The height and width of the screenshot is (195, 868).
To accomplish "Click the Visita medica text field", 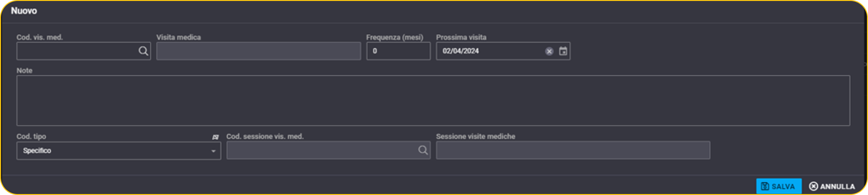I will click(258, 51).
